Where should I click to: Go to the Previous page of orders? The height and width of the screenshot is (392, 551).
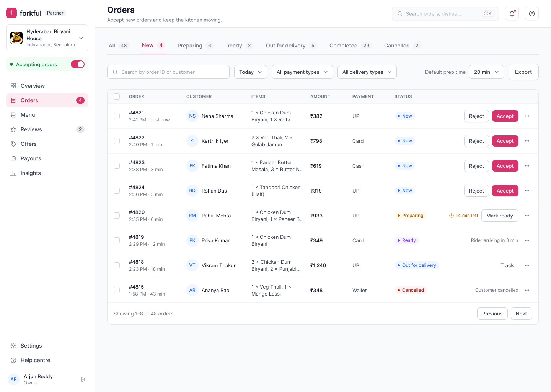(492, 314)
